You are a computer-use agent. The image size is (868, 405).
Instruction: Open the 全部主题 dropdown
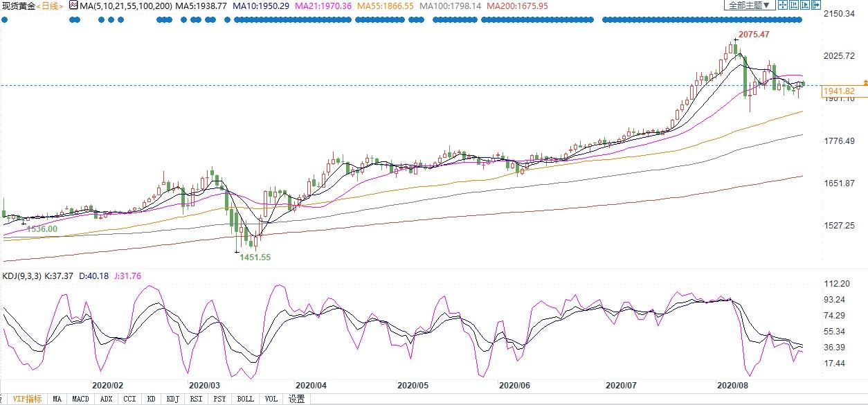(x=750, y=5)
